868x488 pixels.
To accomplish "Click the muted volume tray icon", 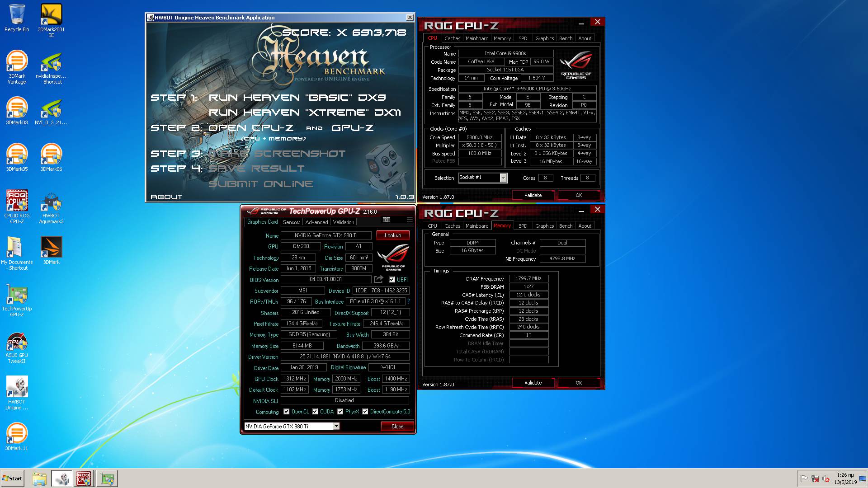I will pyautogui.click(x=826, y=479).
